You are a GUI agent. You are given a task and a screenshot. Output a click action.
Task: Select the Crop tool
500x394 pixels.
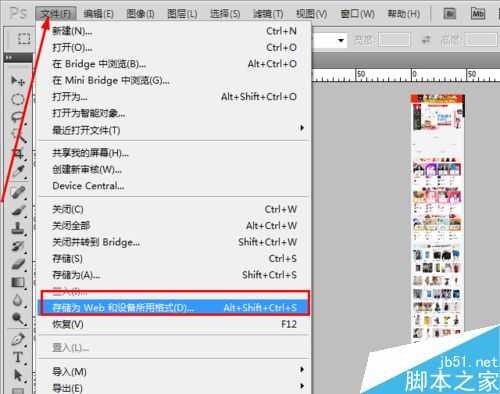coord(18,153)
